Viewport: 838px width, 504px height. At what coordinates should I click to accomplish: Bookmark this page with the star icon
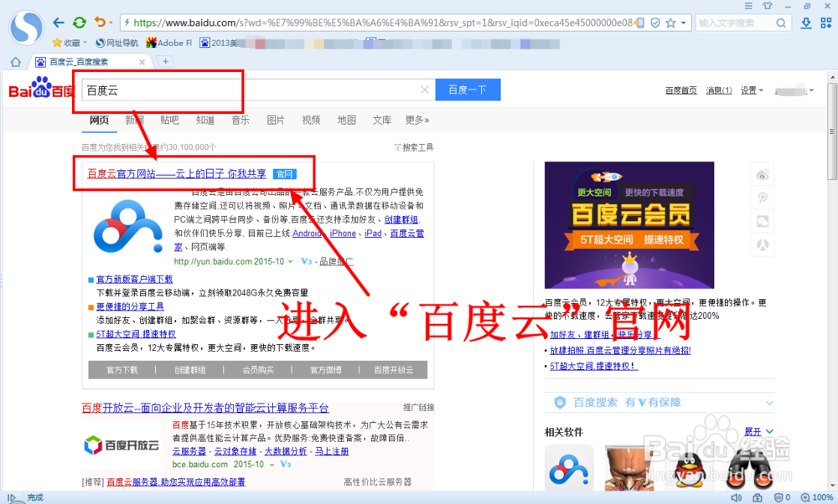[670, 23]
